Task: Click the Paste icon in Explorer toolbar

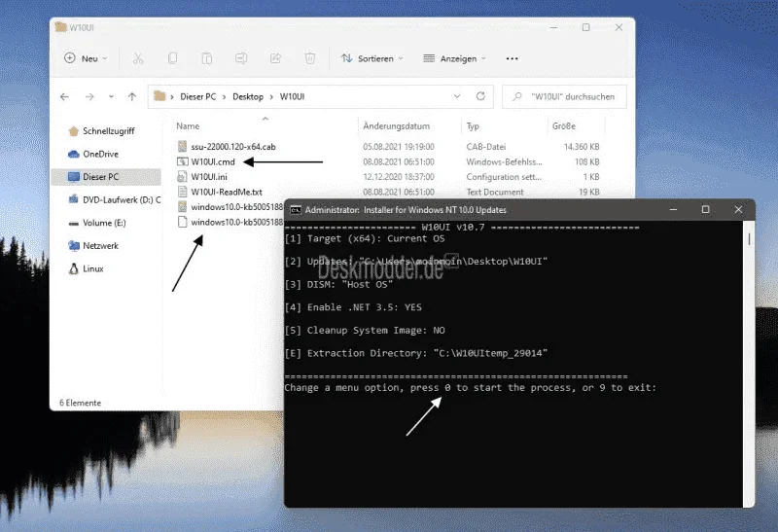Action: coord(207,58)
